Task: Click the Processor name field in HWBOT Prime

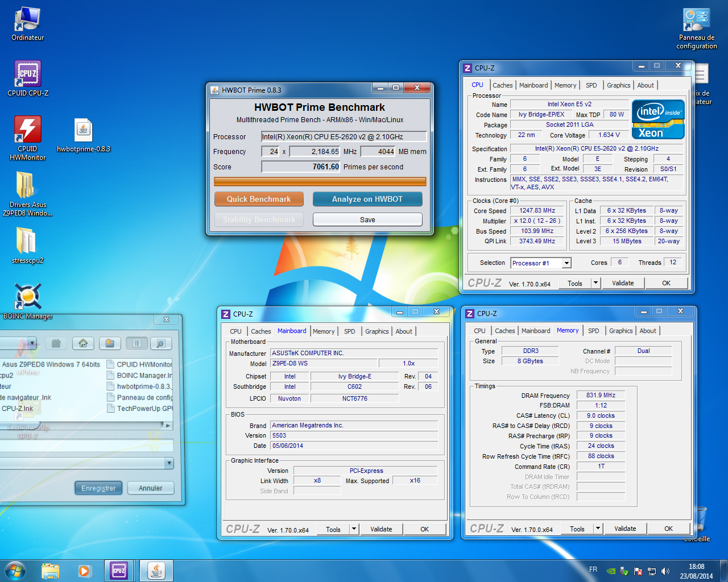Action: click(x=344, y=136)
